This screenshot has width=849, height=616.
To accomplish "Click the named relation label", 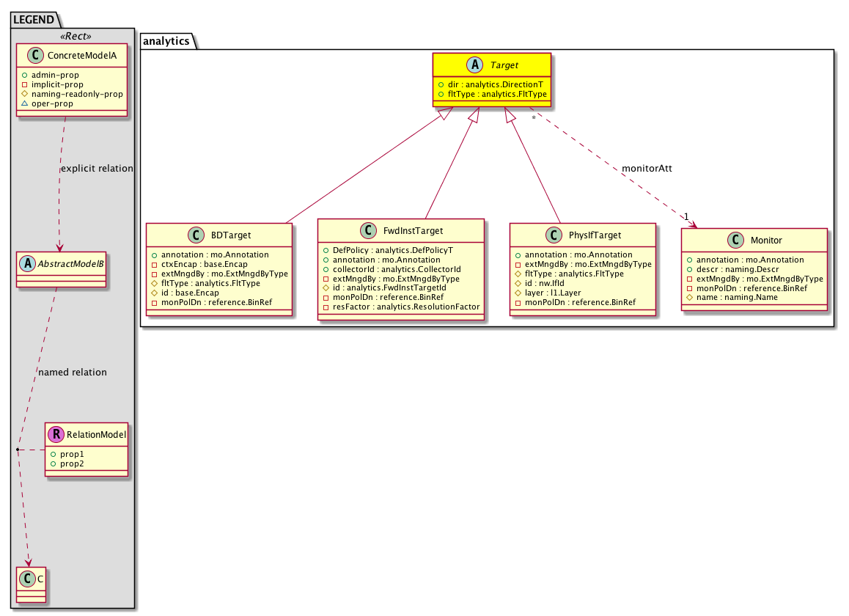I will [73, 372].
